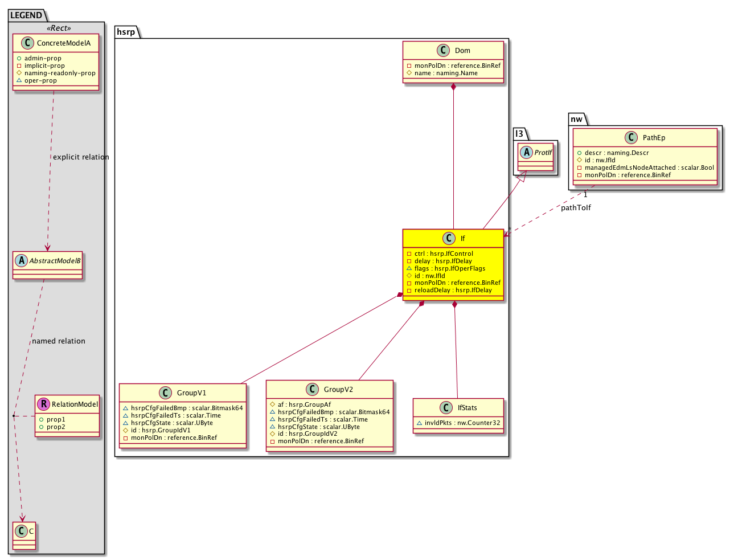Screen dimensions: 734x560
Task: Select the l3 package tab
Action: click(519, 134)
